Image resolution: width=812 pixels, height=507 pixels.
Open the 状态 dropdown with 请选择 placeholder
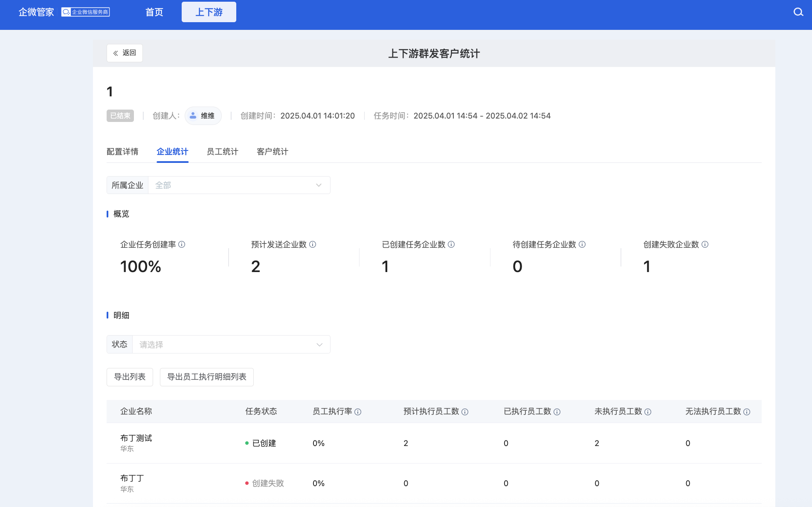point(231,345)
